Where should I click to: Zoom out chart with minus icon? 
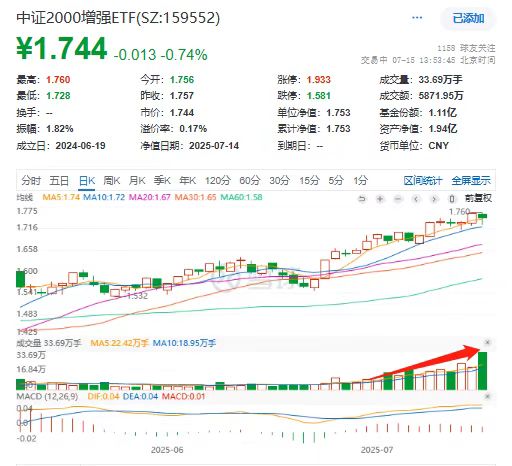click(x=398, y=199)
